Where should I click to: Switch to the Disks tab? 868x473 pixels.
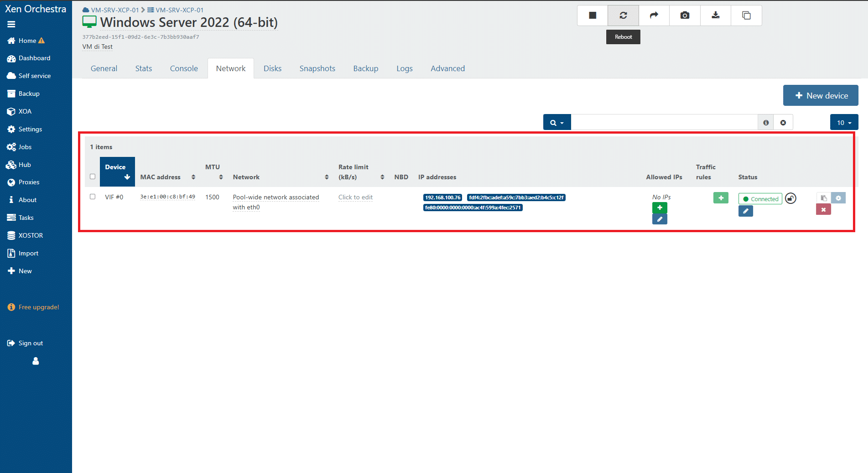coord(272,68)
